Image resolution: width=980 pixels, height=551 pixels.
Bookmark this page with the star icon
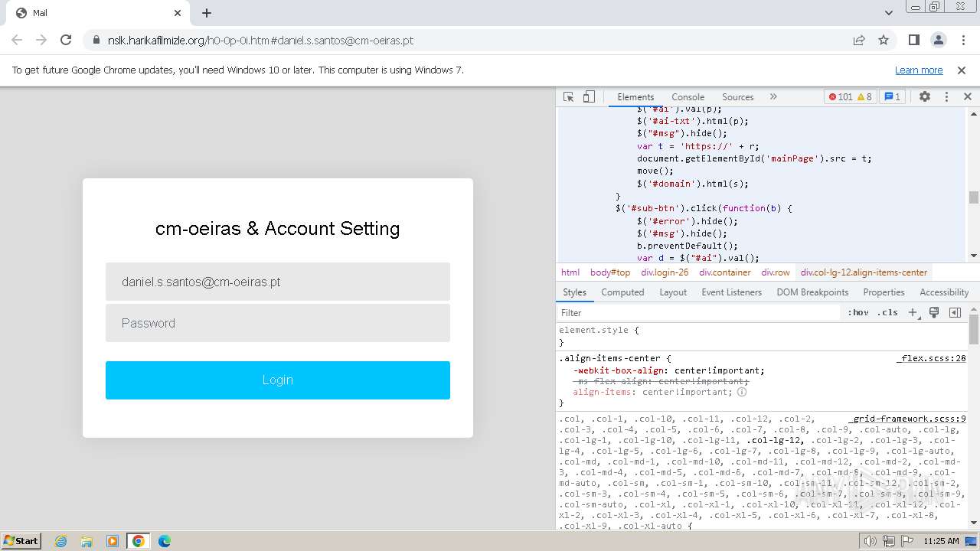(884, 40)
